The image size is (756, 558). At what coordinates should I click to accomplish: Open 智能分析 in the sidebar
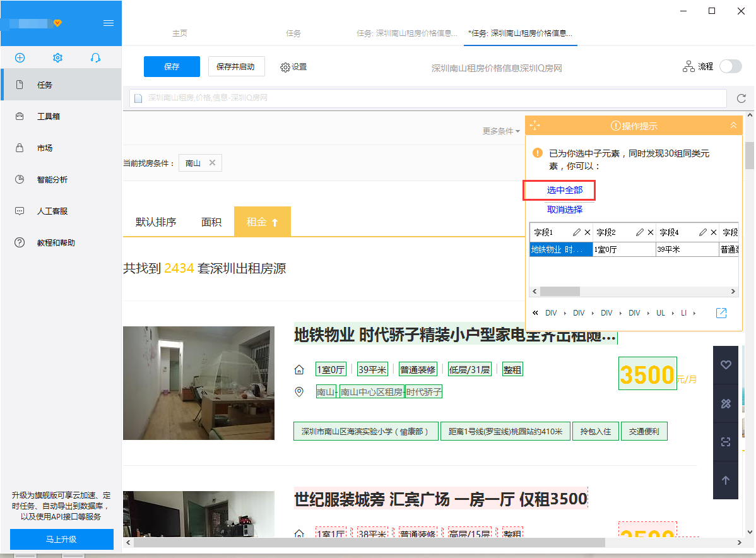61,179
